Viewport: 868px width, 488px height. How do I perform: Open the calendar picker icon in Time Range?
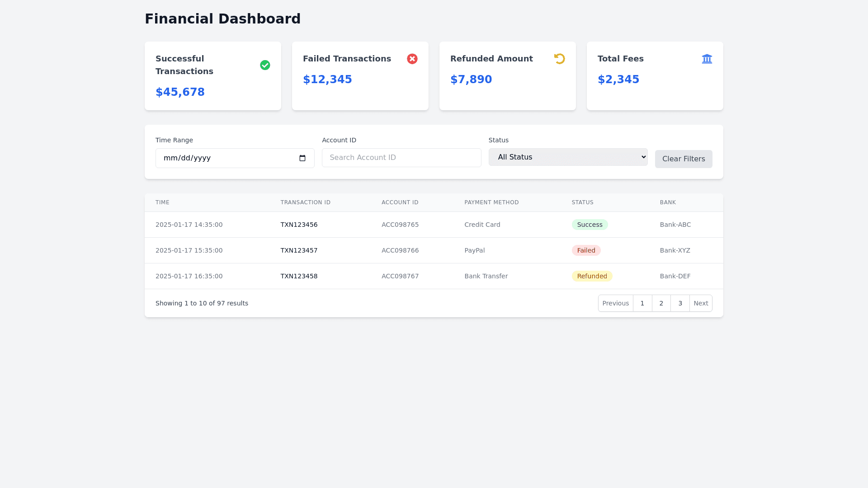pyautogui.click(x=302, y=158)
